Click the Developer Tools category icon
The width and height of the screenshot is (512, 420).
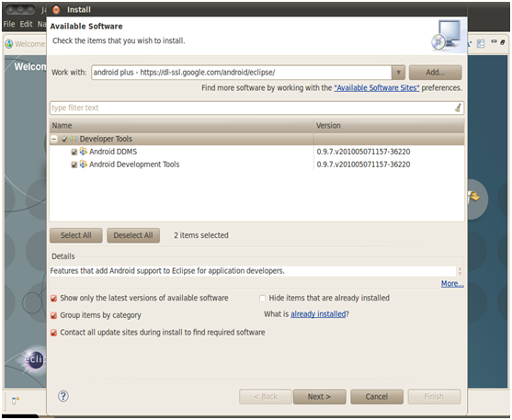[x=74, y=139]
